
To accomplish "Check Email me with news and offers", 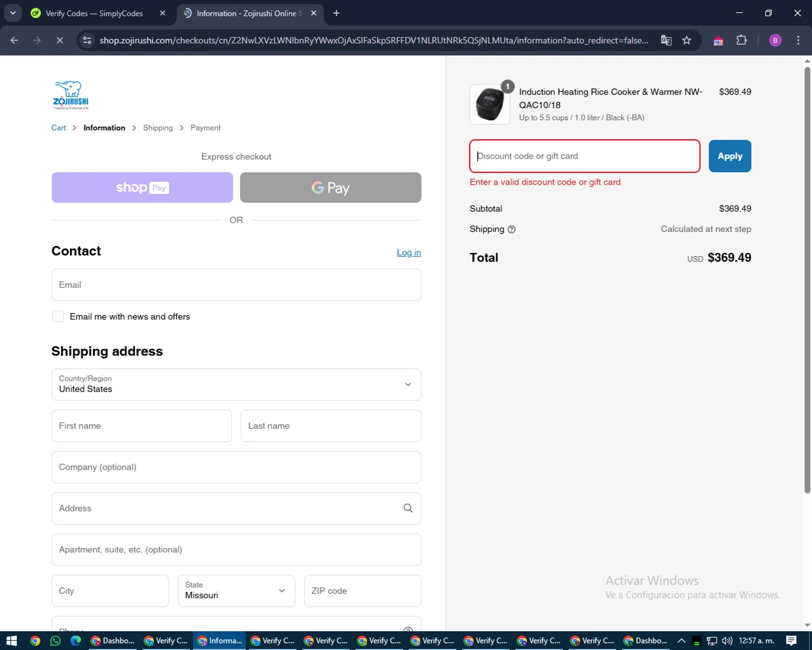I will pos(58,316).
